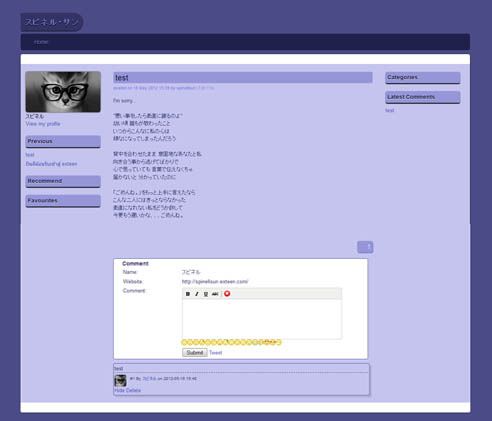Expand the Categories section
The width and height of the screenshot is (492, 421).
click(423, 77)
